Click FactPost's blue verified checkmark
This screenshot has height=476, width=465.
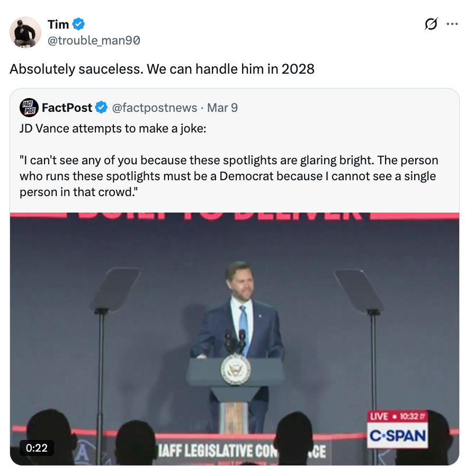[x=101, y=108]
